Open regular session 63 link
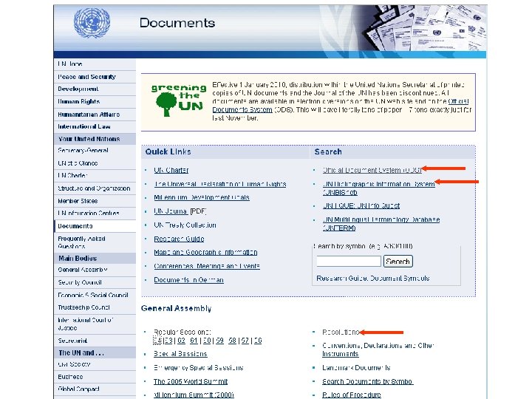Viewport: 532px width, 399px height. [x=168, y=341]
